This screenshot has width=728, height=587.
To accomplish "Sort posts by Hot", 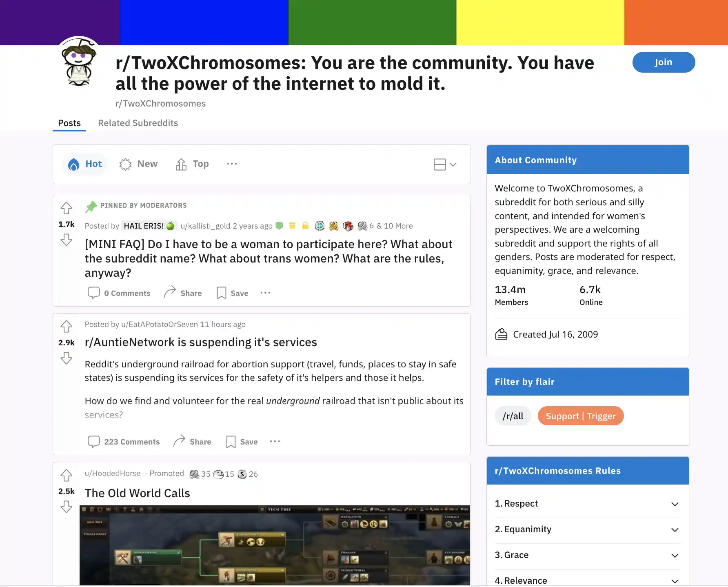I will (85, 164).
